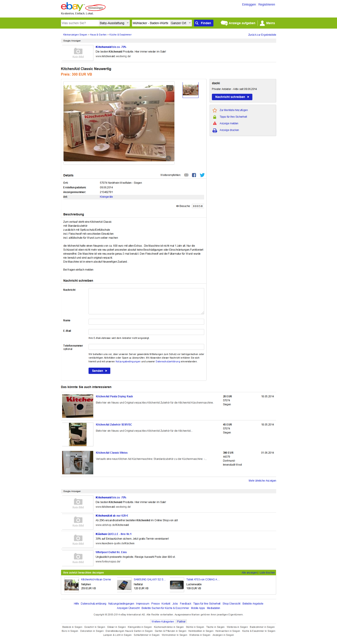Switch to the Partner tab

(x=181, y=621)
